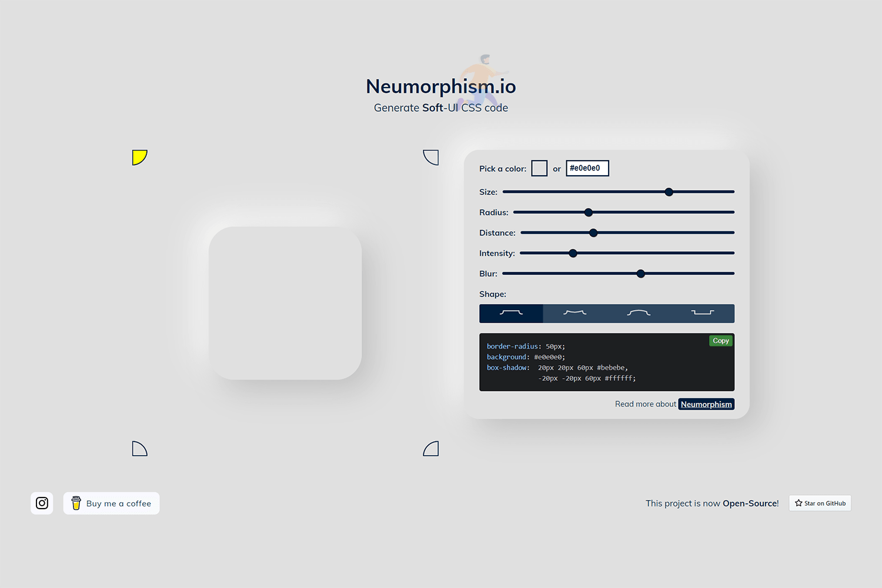The height and width of the screenshot is (588, 882).
Task: Select the concave shape option
Action: 575,313
